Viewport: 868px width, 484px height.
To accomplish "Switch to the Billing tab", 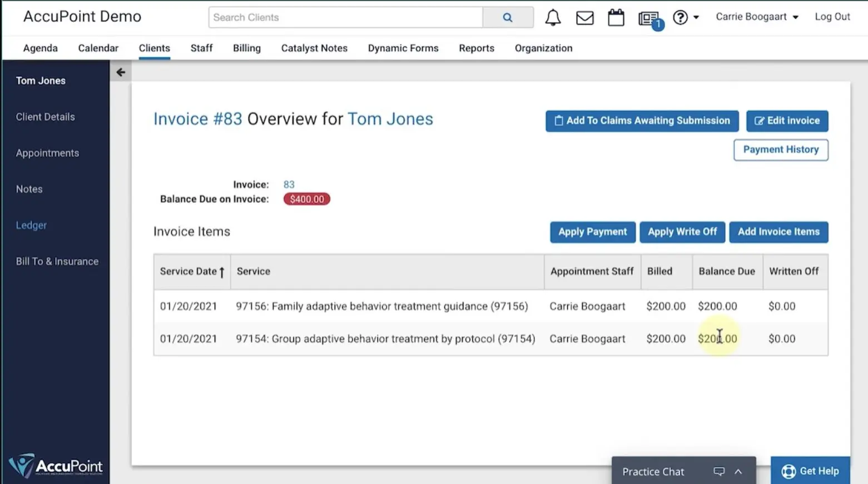I will 247,48.
